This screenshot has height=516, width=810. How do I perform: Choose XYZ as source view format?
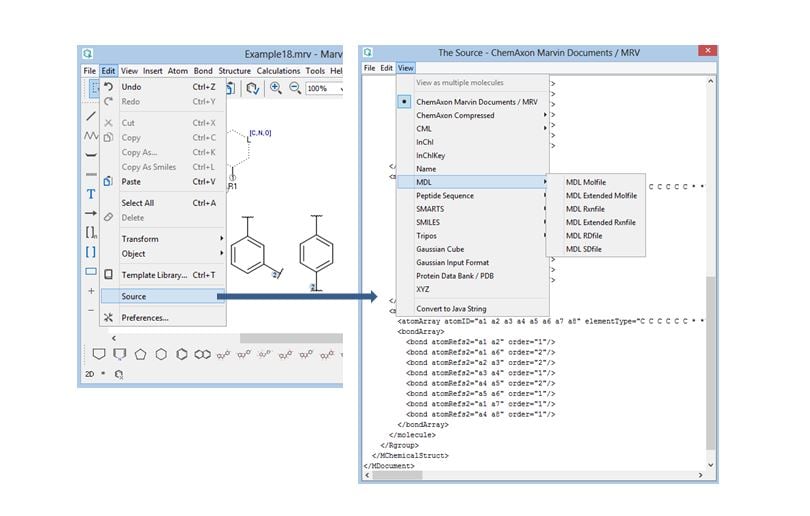coord(424,288)
